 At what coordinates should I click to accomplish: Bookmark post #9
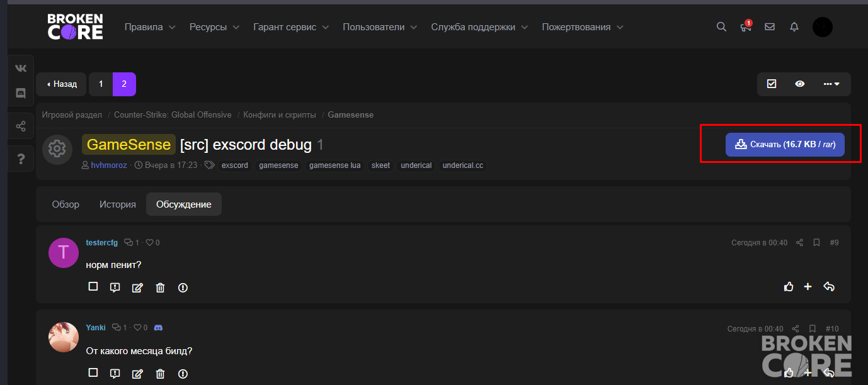[816, 243]
